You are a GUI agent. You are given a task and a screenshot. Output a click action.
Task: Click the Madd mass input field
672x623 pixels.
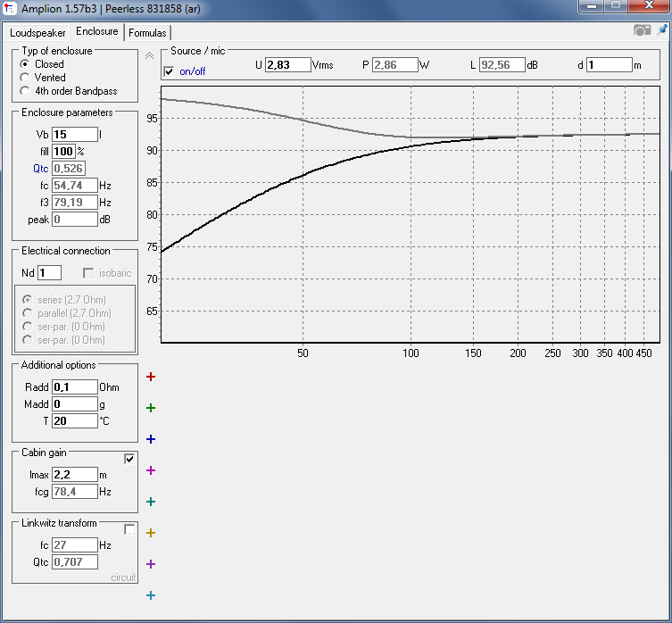(75, 404)
